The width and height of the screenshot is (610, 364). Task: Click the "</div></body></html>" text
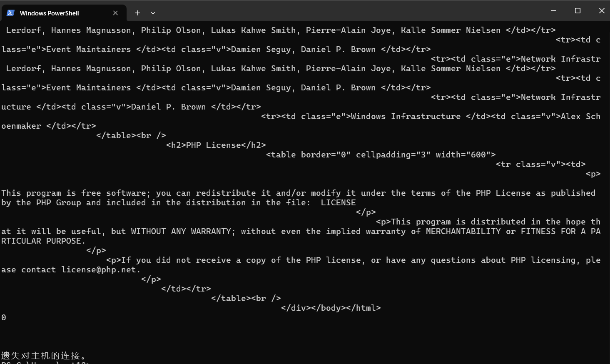[331, 308]
